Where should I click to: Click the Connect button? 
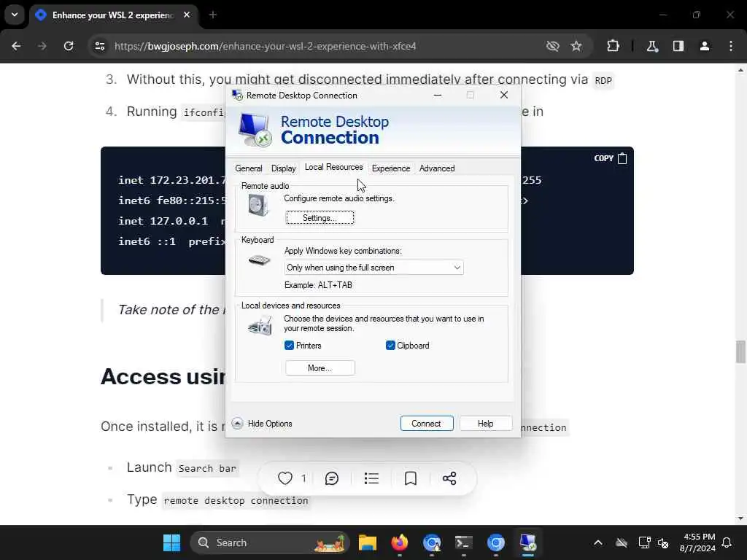(x=426, y=424)
